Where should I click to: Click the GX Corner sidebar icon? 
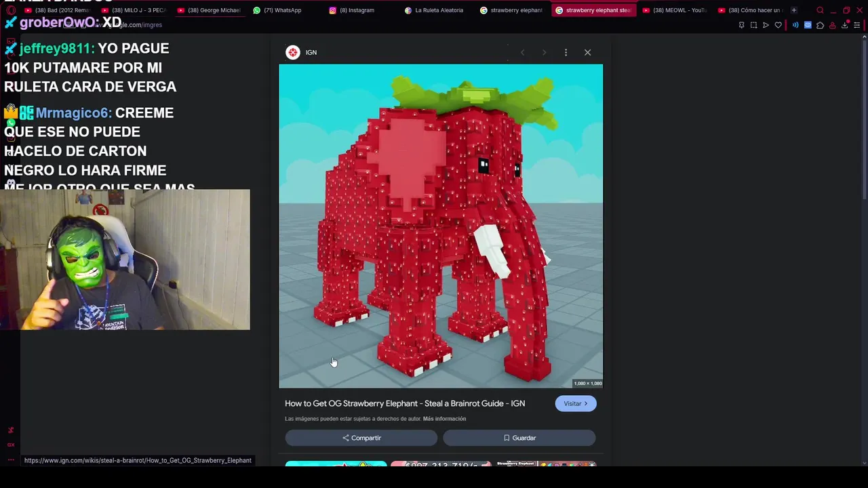11,445
